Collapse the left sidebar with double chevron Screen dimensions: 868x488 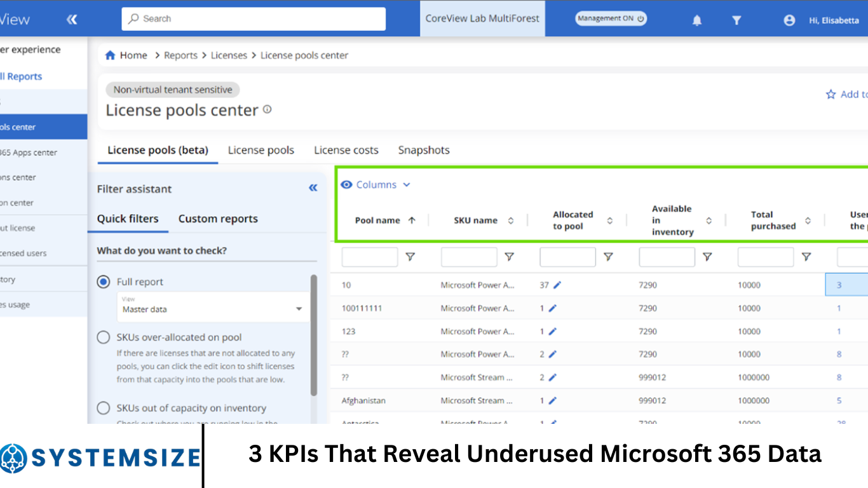pyautogui.click(x=72, y=19)
